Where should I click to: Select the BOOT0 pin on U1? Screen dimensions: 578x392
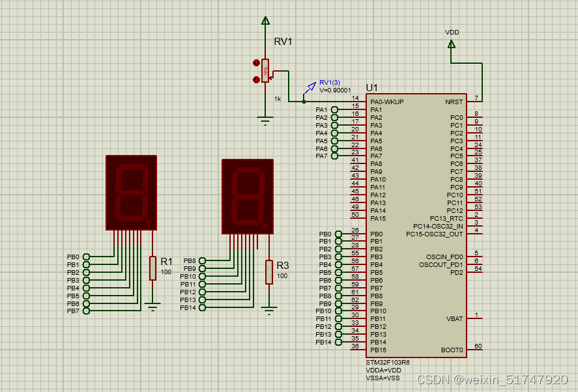click(x=452, y=350)
